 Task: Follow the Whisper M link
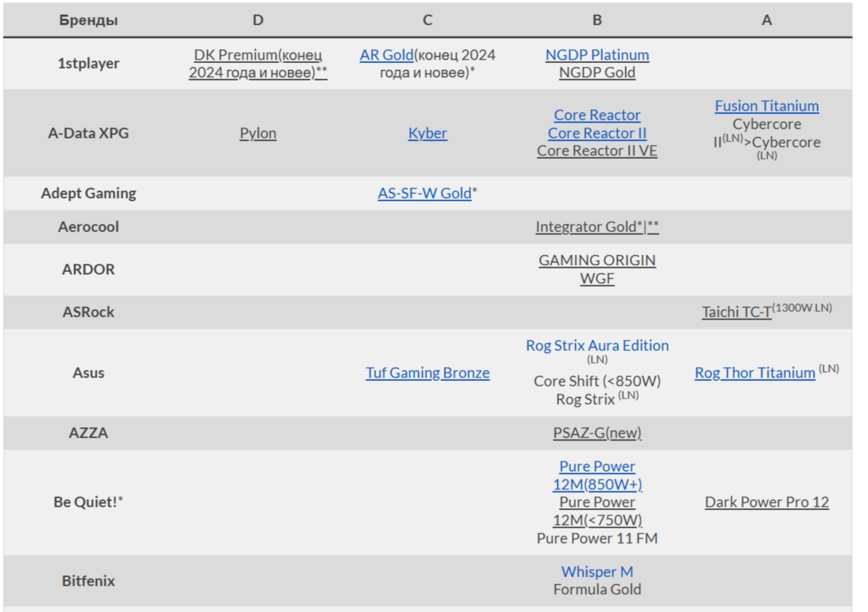tap(596, 572)
